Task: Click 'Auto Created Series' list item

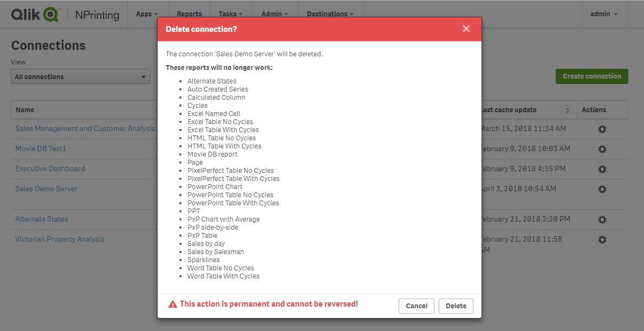Action: tap(218, 89)
